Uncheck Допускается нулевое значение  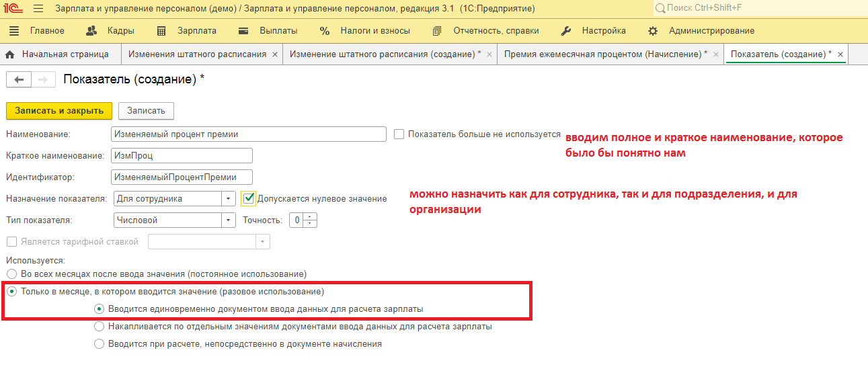click(x=249, y=198)
